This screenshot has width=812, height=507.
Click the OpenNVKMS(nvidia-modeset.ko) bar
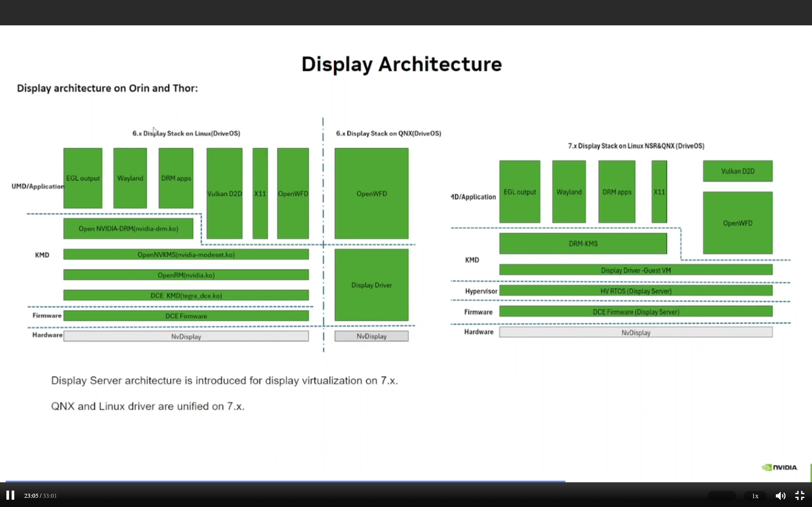pyautogui.click(x=186, y=255)
